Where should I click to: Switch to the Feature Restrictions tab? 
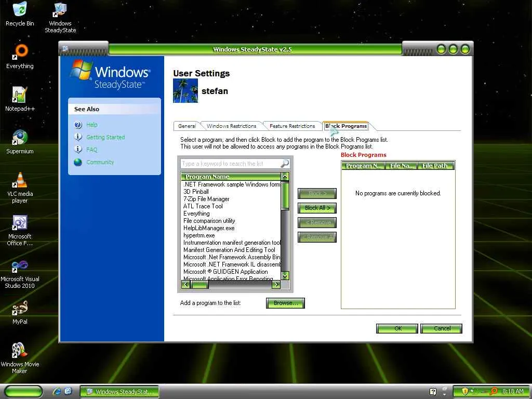[x=292, y=126]
